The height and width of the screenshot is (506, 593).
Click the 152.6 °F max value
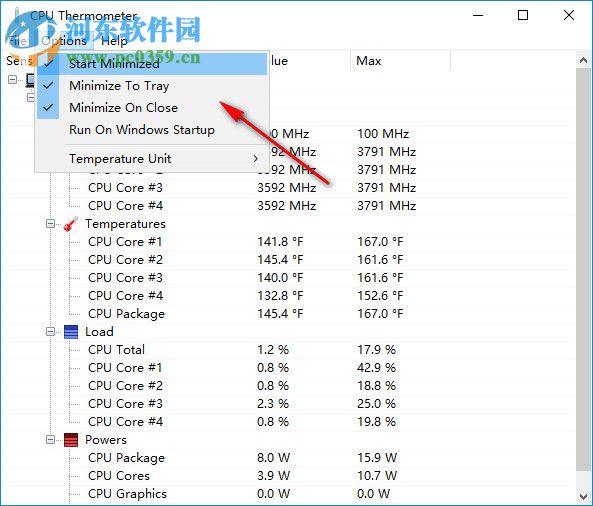pyautogui.click(x=380, y=296)
